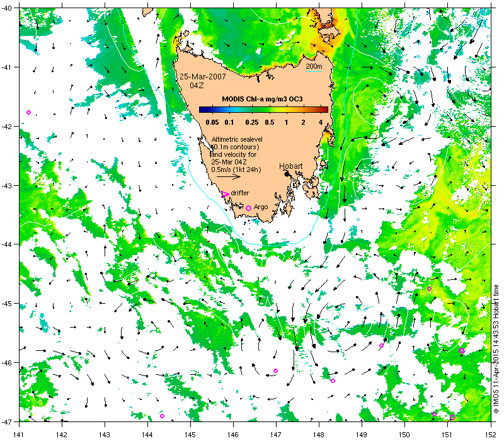Click the 147 longitude axis label

click(x=276, y=435)
